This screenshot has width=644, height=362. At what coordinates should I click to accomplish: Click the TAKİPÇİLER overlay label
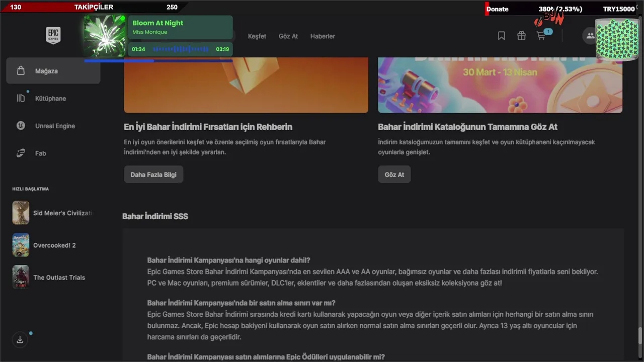click(x=94, y=7)
